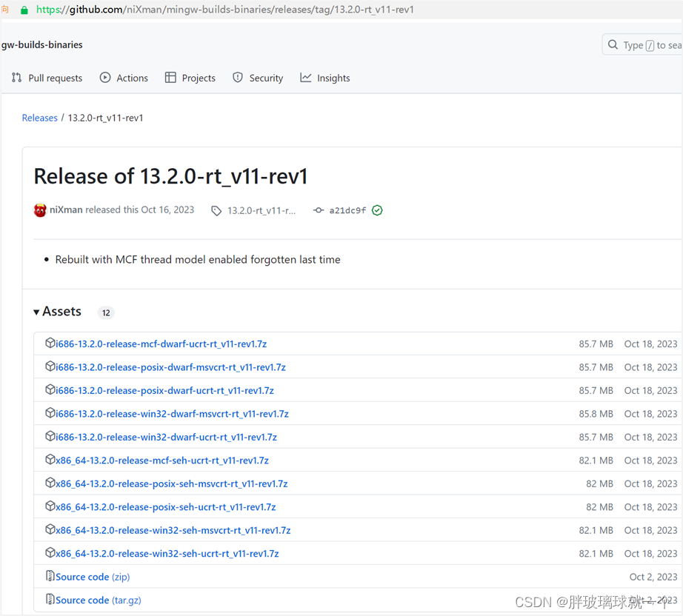Download x86_64-13.2.0-release-posix-seh-msvcrt-rt_v11-rev1.7z
Viewport: 683px width, 616px height.
pos(172,483)
